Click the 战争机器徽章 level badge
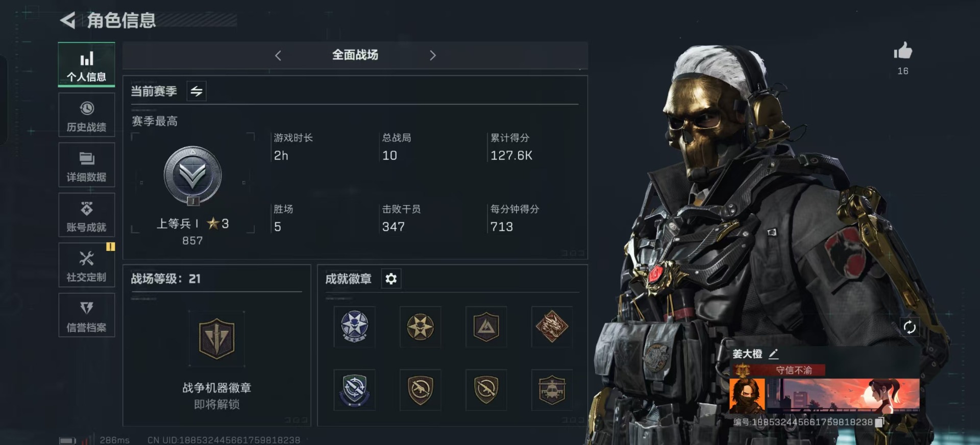 coord(216,339)
